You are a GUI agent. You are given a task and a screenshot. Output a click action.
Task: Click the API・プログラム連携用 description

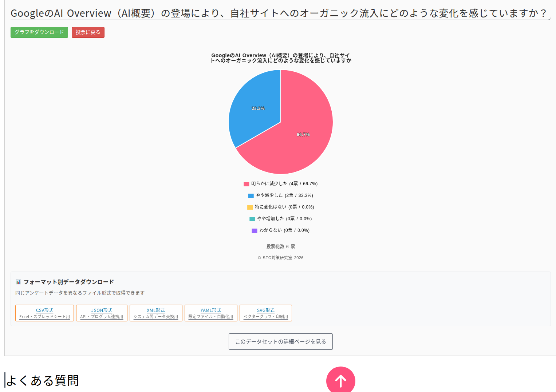(102, 317)
